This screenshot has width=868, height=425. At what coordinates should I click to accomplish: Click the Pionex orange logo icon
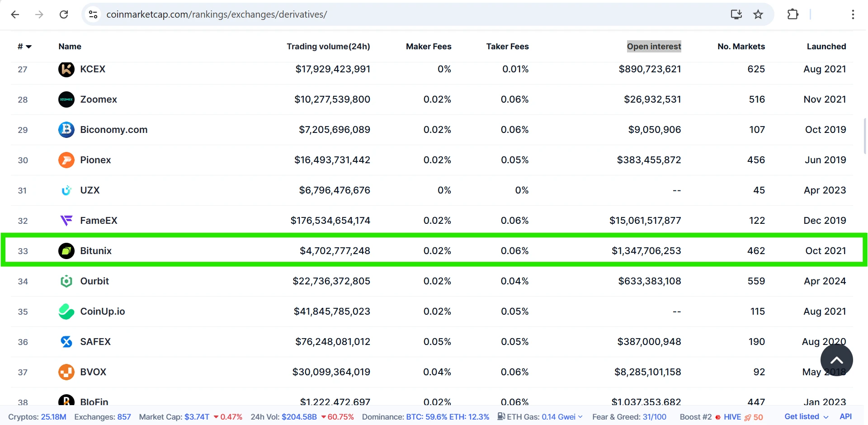coord(66,160)
